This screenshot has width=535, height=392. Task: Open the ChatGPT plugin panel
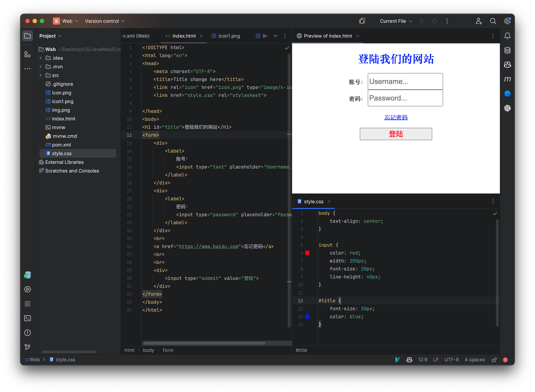(507, 108)
